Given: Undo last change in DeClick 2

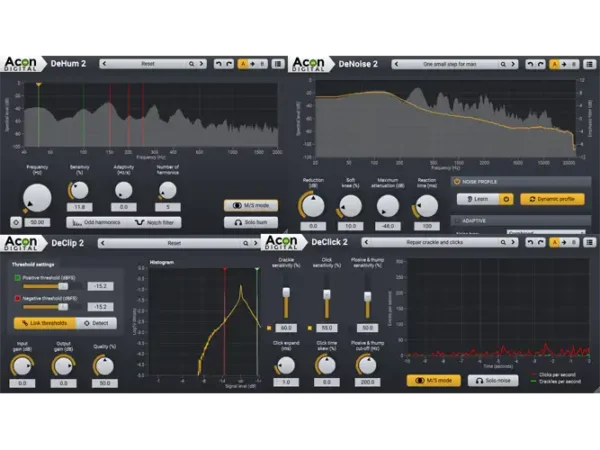Looking at the screenshot, I should click(530, 242).
